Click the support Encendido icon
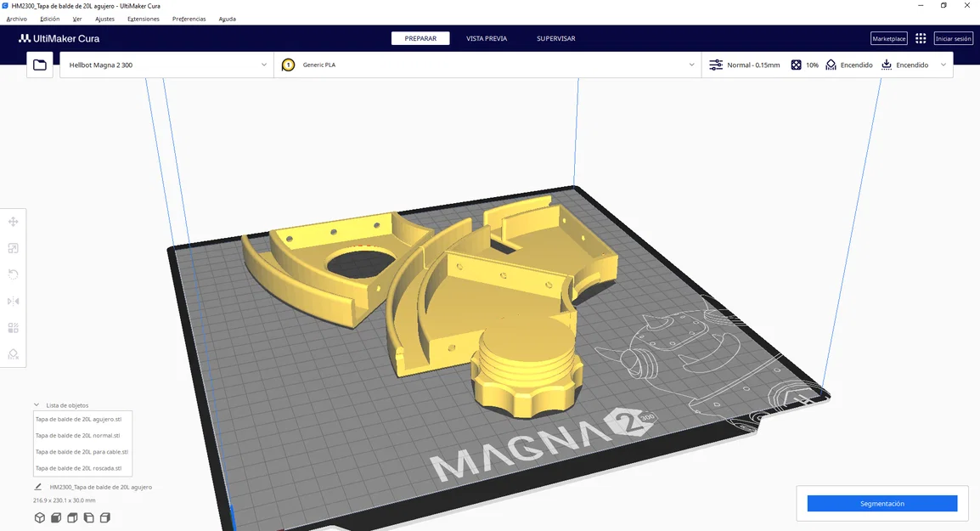This screenshot has width=980, height=531. tap(831, 65)
